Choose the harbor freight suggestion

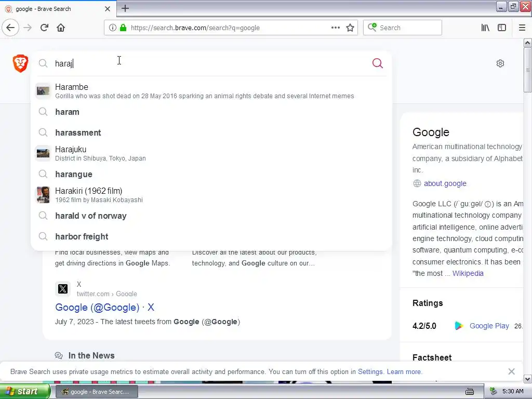tap(211, 236)
